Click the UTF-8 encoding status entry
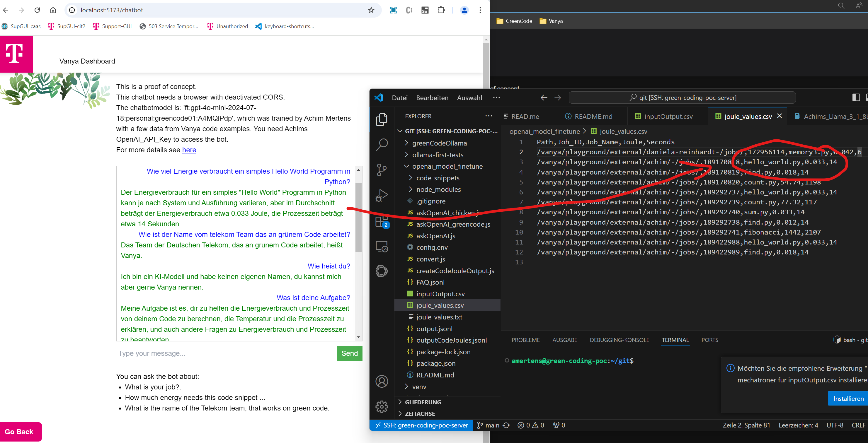Screen dimensions: 868x443 click(834, 425)
